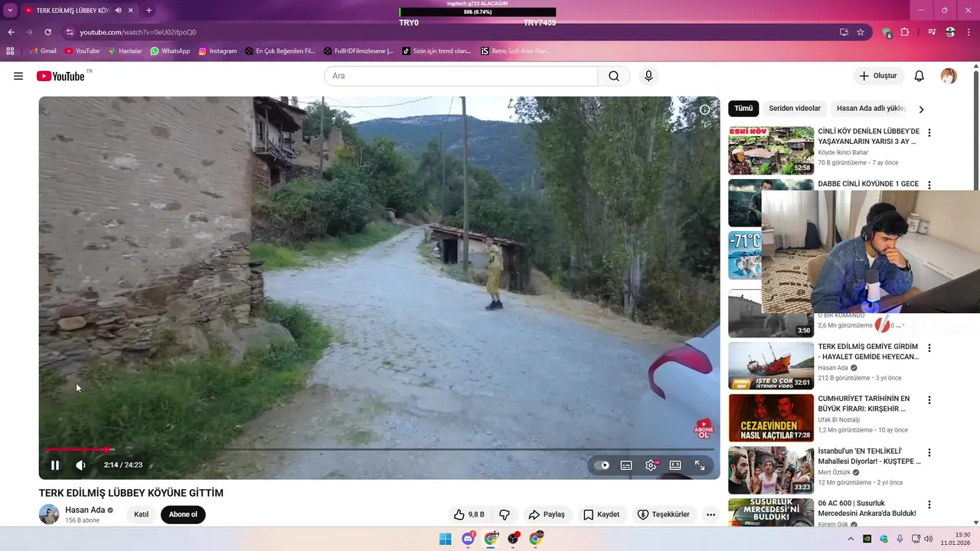The height and width of the screenshot is (551, 980).
Task: Open the browser extensions puzzle icon
Action: click(904, 32)
